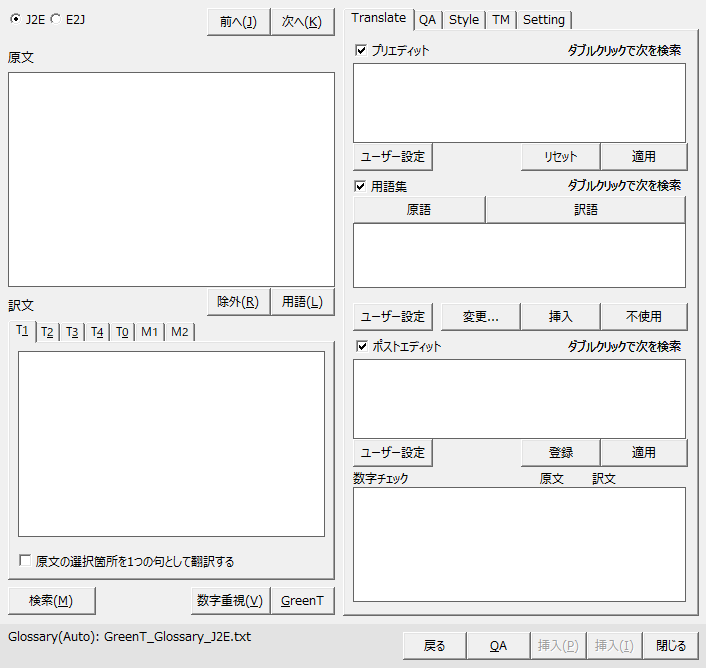Select the J2E radio button
Viewport: 706px width, 668px height.
pos(15,19)
